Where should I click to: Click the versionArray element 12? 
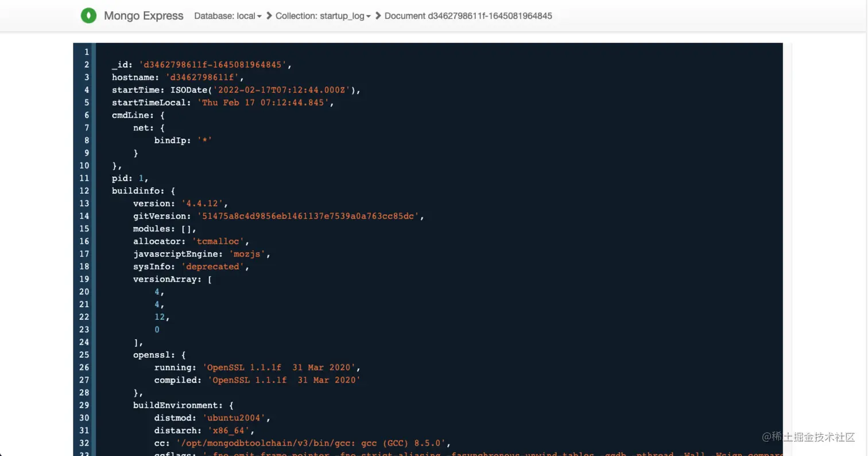(160, 317)
